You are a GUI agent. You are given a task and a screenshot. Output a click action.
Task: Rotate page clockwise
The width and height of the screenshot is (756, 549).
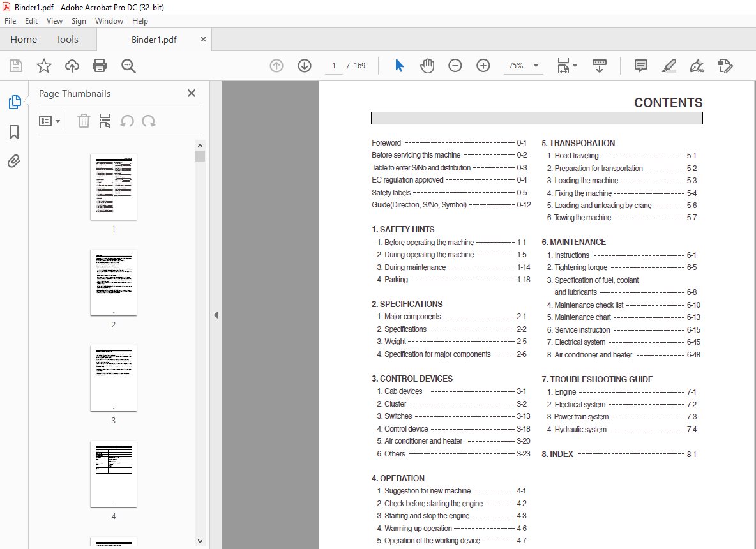point(149,121)
